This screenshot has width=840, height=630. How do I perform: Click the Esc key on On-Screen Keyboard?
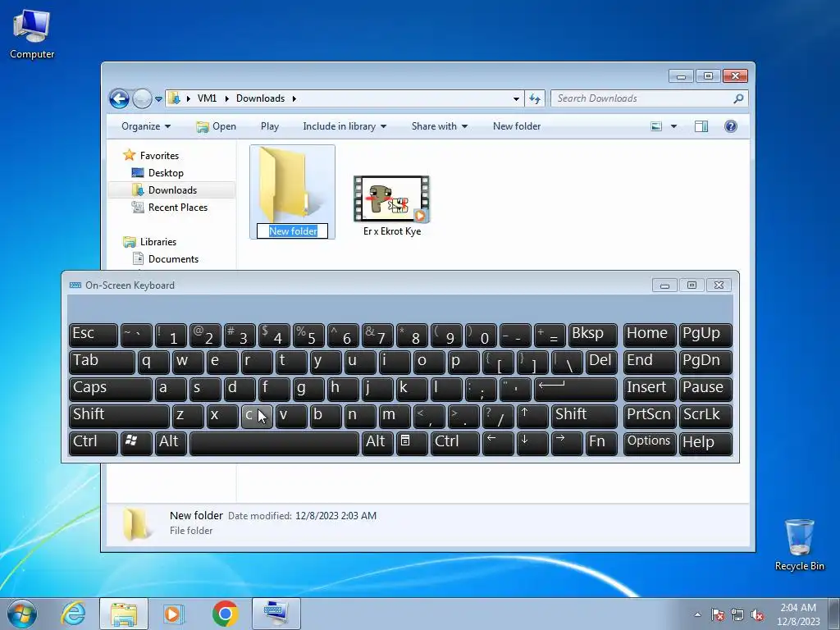point(94,336)
